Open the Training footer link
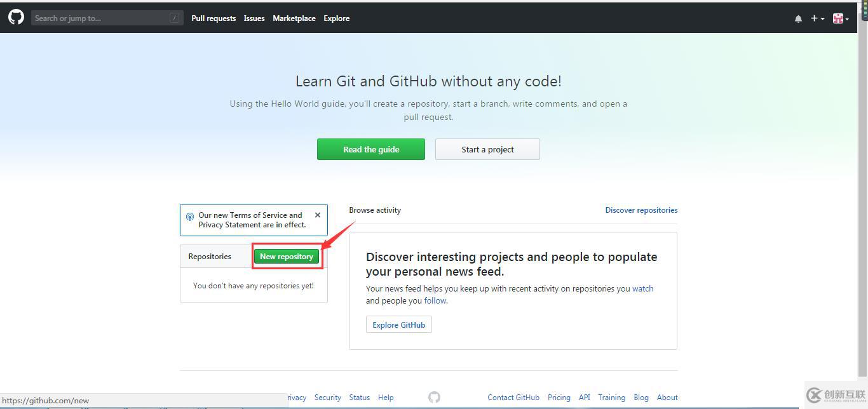Viewport: 868px width, 409px height. tap(612, 398)
